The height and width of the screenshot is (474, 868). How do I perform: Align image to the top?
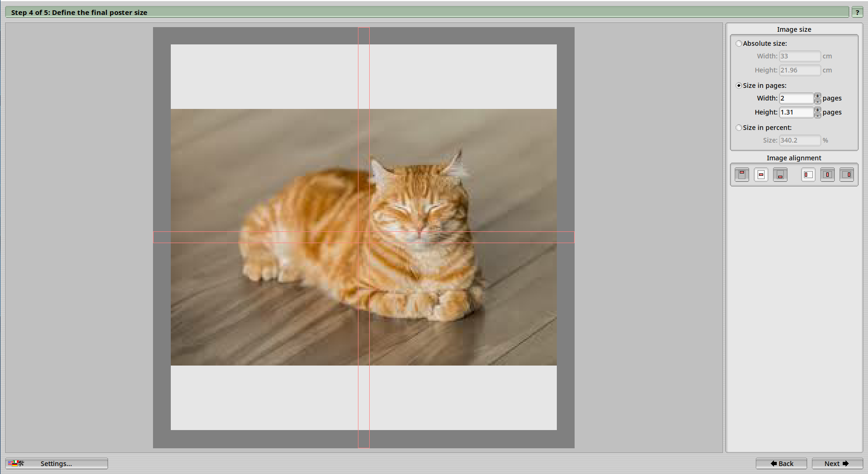point(742,175)
